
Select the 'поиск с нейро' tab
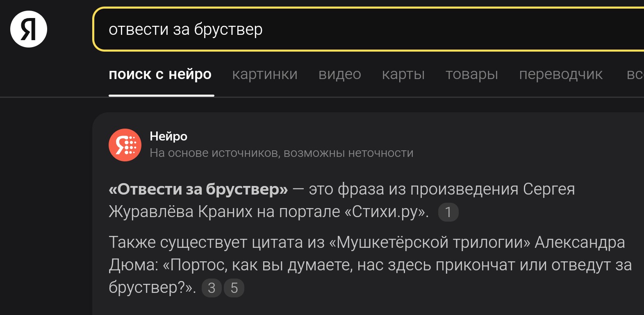[160, 75]
